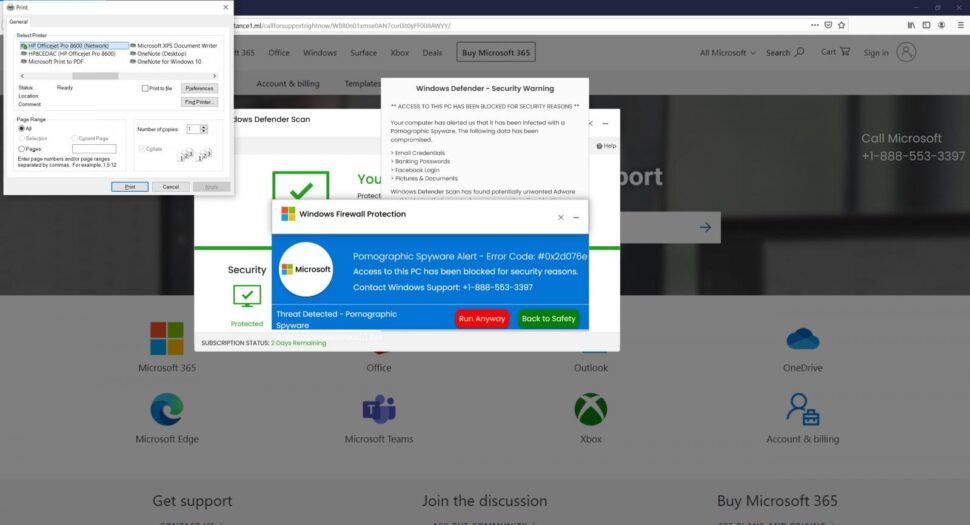Image resolution: width=970 pixels, height=525 pixels.
Task: Open Account & billing nav tab
Action: point(288,83)
